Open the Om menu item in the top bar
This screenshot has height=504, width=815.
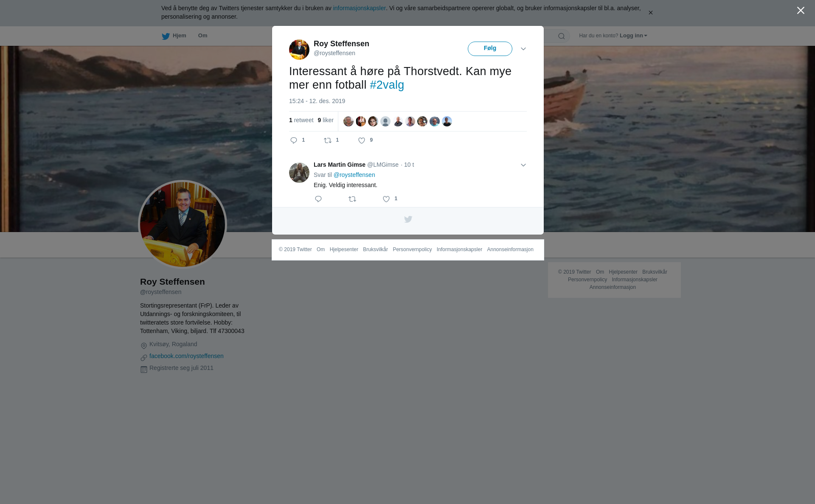202,36
